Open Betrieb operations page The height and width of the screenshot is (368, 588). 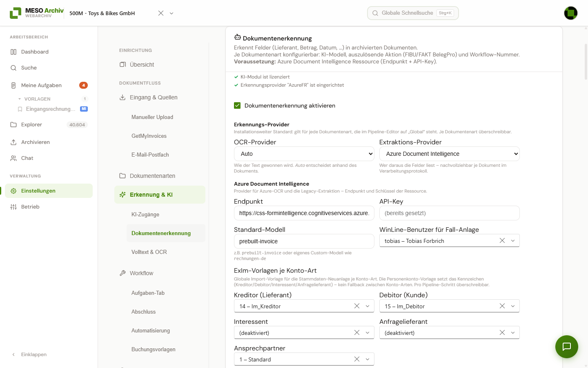(49, 207)
